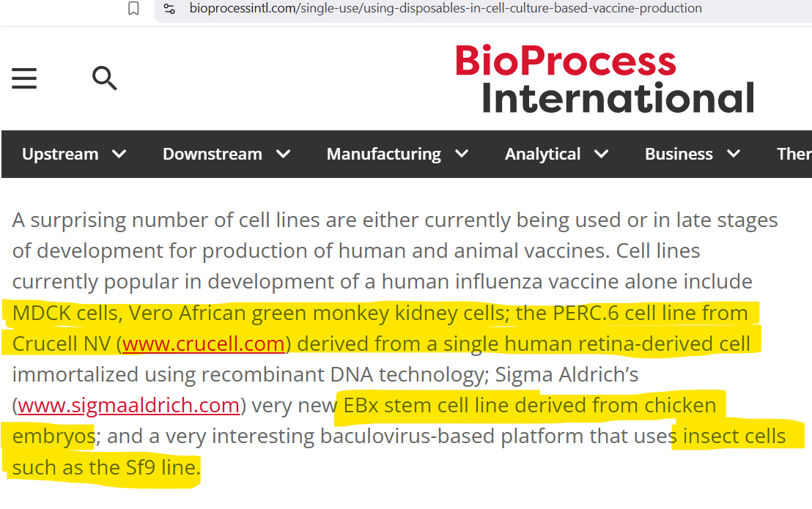Click the magnifying glass search icon
Image resolution: width=812 pixels, height=509 pixels.
[105, 78]
